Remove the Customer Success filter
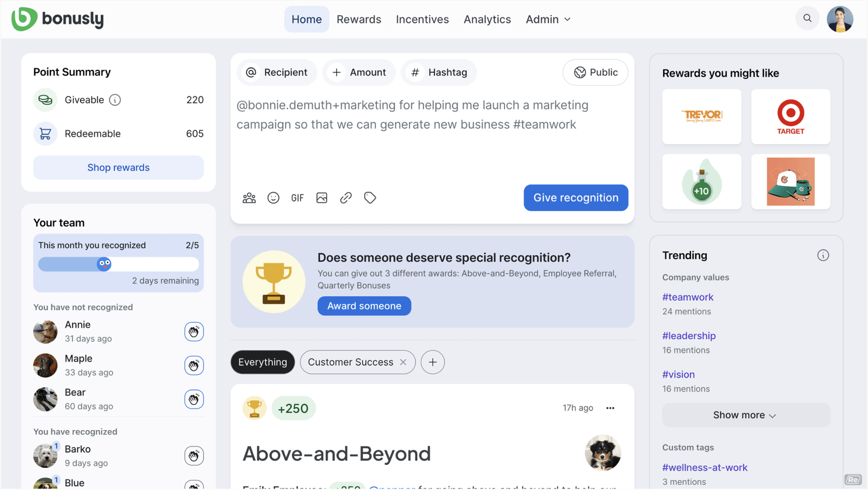The image size is (868, 490). point(403,362)
